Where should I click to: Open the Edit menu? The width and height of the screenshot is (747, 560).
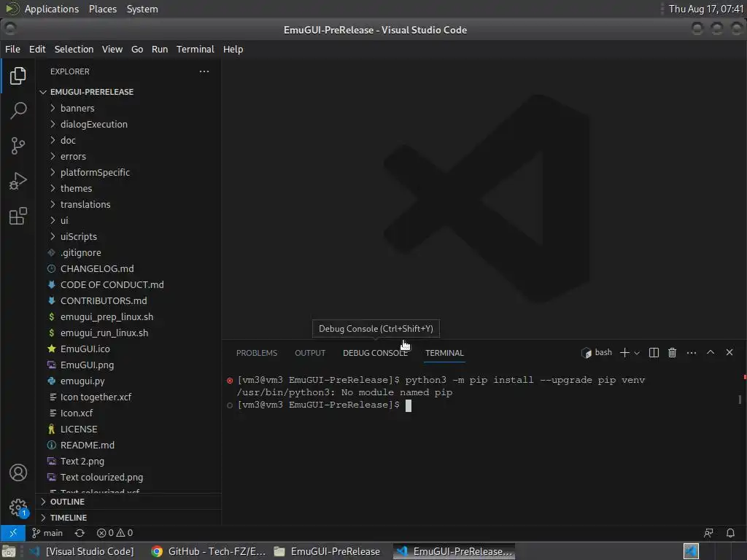click(x=37, y=49)
